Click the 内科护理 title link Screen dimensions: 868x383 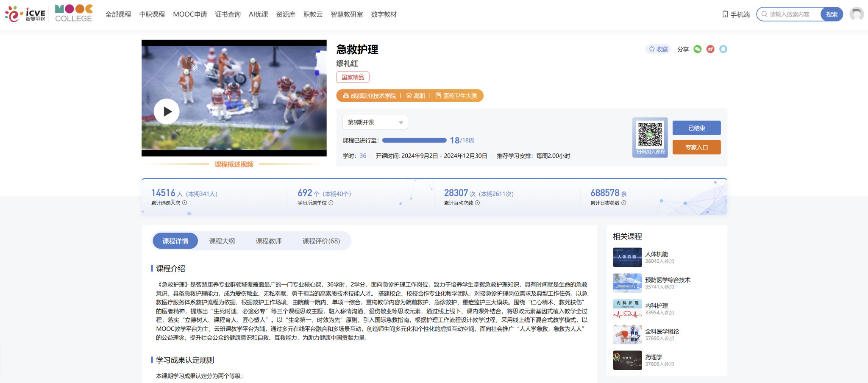click(x=657, y=306)
